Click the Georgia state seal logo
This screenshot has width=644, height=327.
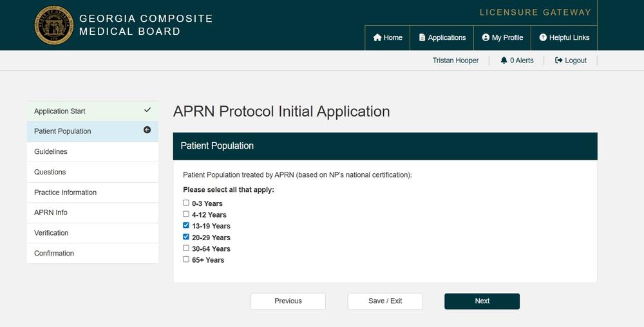pos(54,25)
